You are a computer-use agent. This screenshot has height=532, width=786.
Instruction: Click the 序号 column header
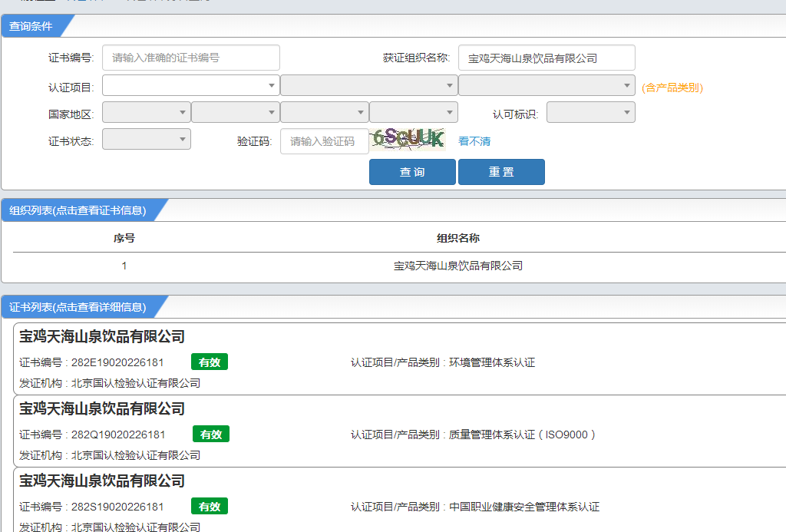(124, 238)
